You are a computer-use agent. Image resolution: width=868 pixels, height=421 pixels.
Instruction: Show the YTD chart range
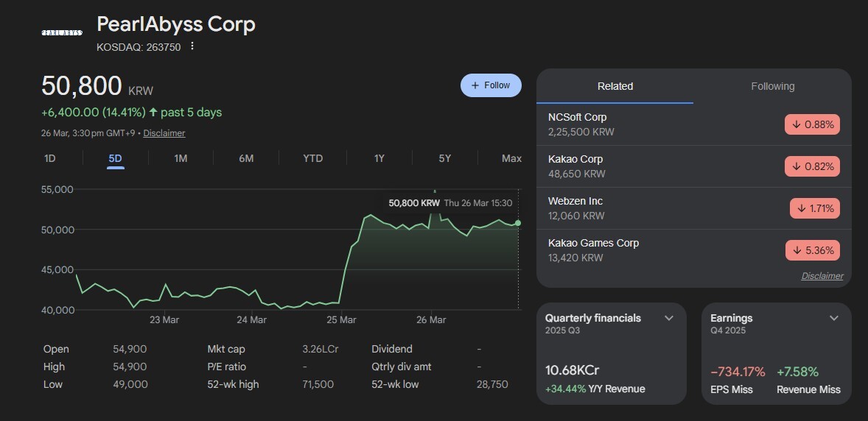point(313,158)
